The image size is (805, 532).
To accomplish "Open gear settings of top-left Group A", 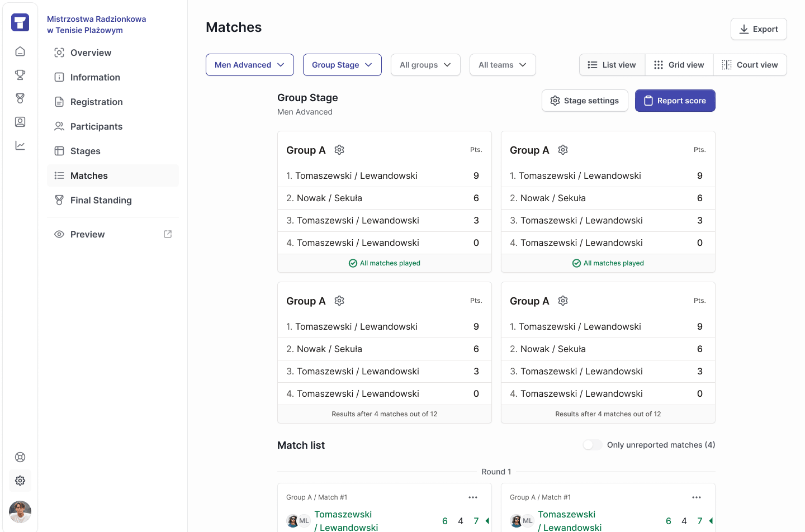I will [x=339, y=150].
